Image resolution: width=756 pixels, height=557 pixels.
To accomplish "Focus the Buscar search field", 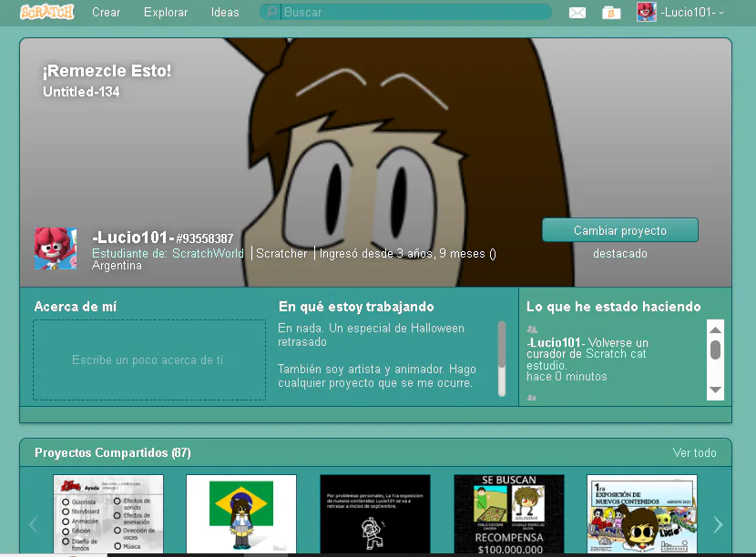I will pyautogui.click(x=416, y=12).
